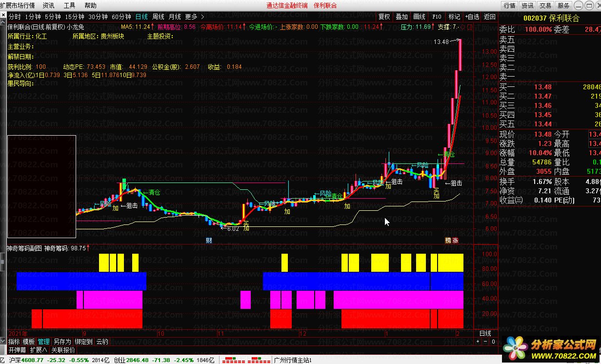This screenshot has height=364, width=601.
Task: Open the 扩展市场行情 menu
Action: pos(18,5)
